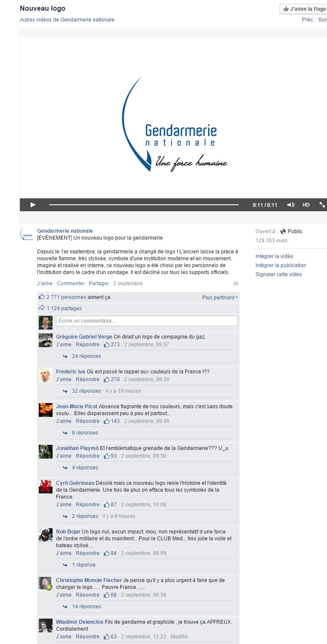
Task: Click reply arrow icon beside 24 réponses
Action: (65, 356)
